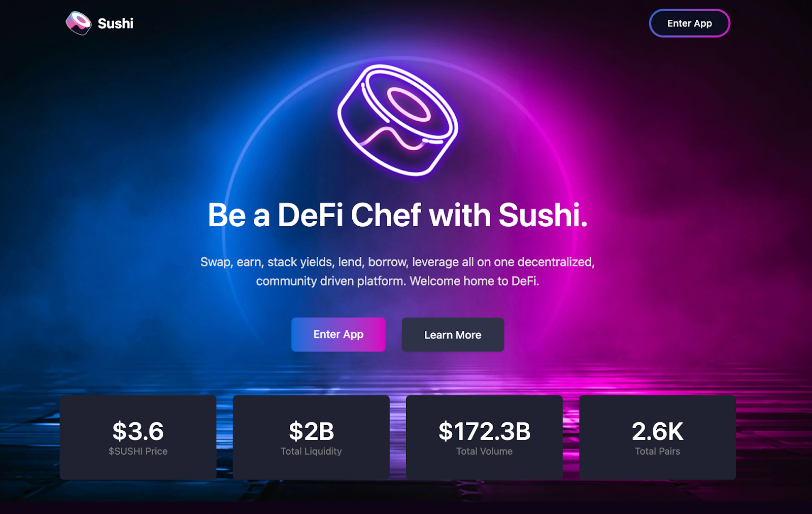Click the $3.6 price figure
Screen dimensions: 812x514
click(x=138, y=431)
